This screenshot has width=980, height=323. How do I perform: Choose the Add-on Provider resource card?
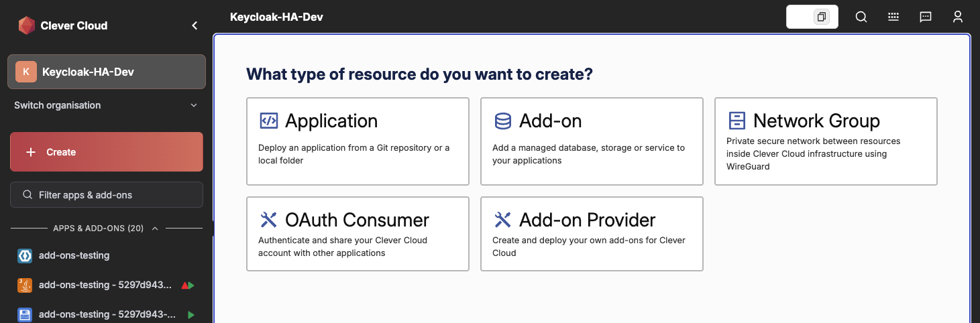[592, 234]
